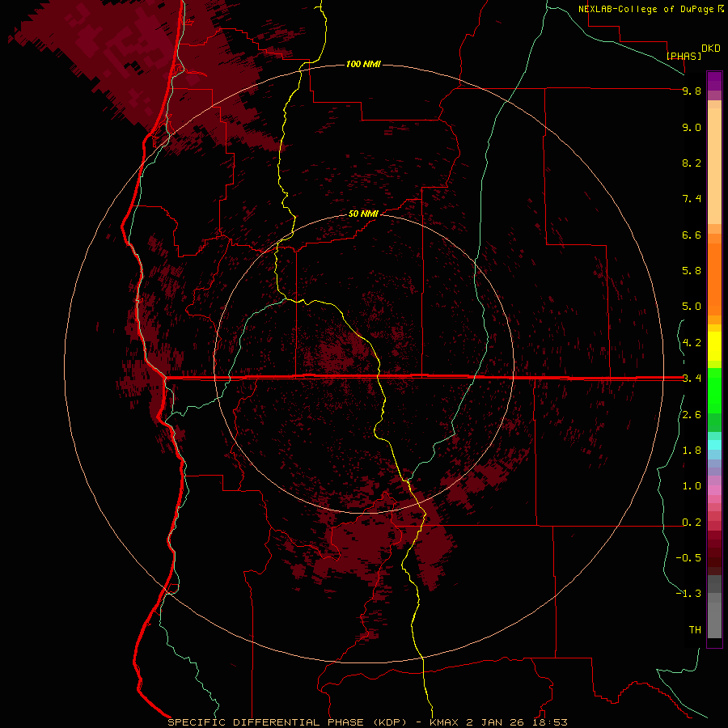The image size is (728, 728).
Task: Click the 7.4 legend value
Action: [692, 199]
